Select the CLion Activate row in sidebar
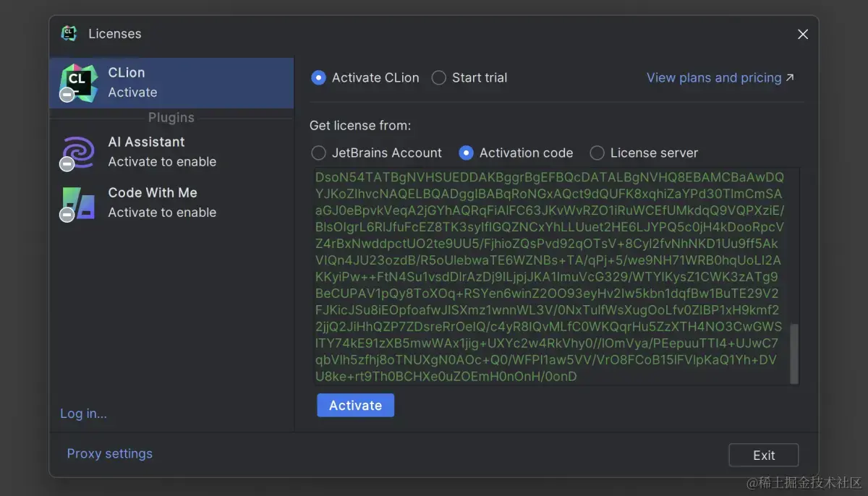The width and height of the screenshot is (868, 496). (x=171, y=83)
